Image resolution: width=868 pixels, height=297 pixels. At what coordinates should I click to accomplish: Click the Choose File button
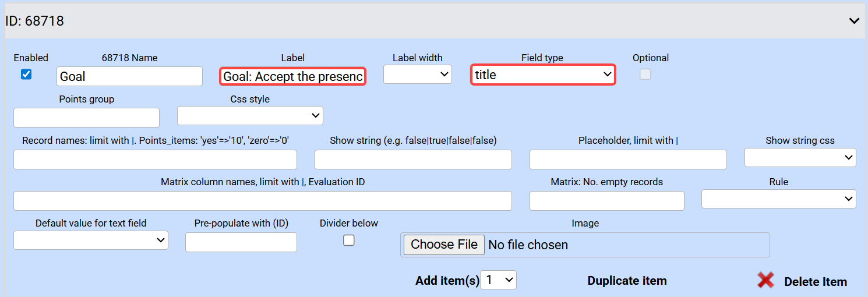[444, 245]
